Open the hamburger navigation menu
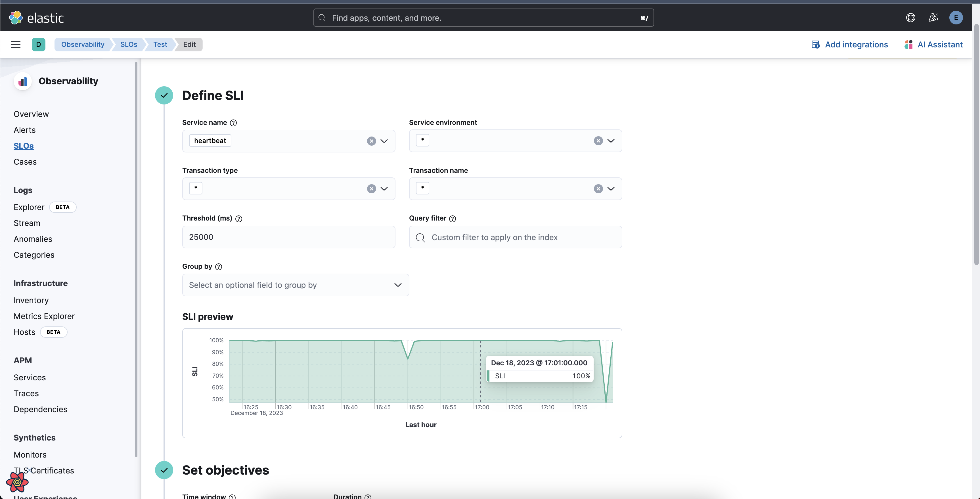 coord(16,45)
